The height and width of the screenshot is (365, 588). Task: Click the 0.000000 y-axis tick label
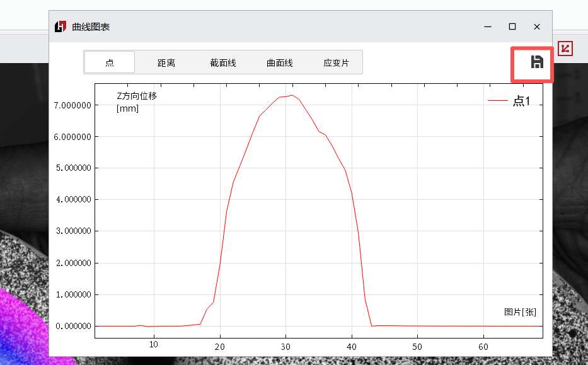[x=72, y=326]
